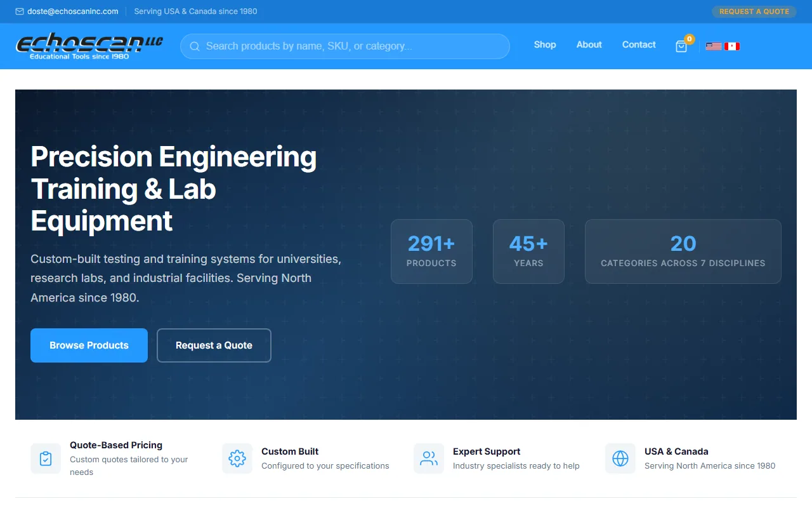Viewport: 812px width, 508px height.
Task: Open the Shop menu item
Action: point(545,44)
